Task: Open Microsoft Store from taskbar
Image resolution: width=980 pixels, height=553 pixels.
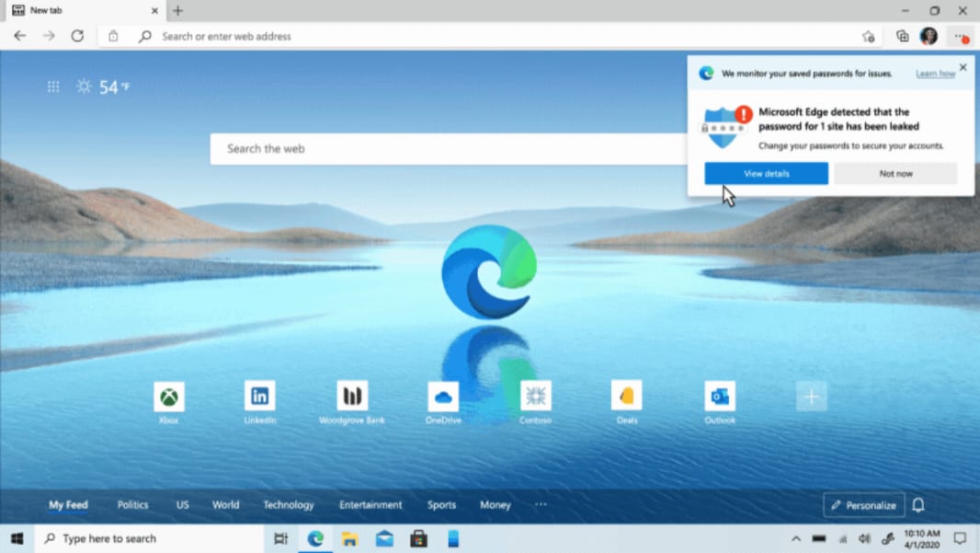Action: tap(418, 538)
